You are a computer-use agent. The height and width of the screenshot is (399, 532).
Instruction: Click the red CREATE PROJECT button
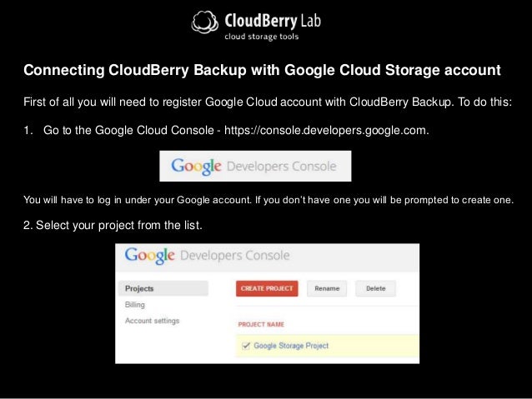pos(267,288)
